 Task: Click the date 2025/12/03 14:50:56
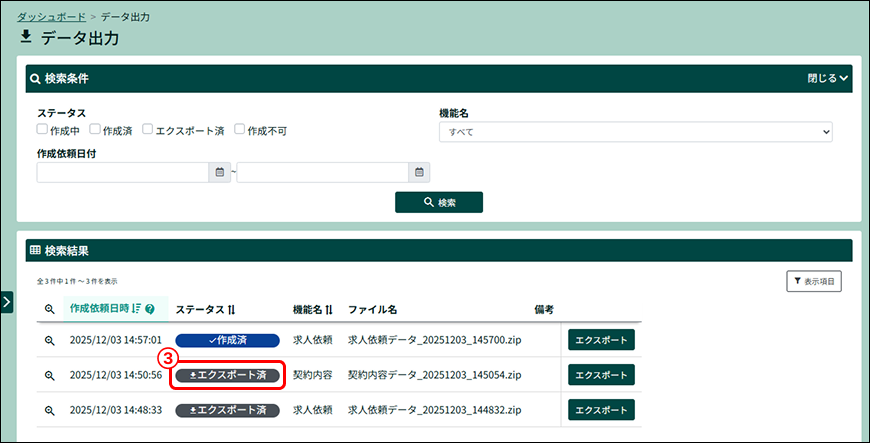coord(116,375)
